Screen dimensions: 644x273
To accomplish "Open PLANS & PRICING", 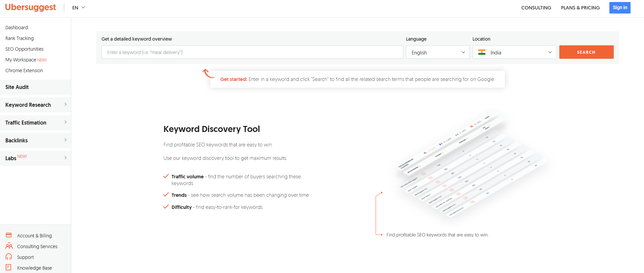I will [x=580, y=8].
